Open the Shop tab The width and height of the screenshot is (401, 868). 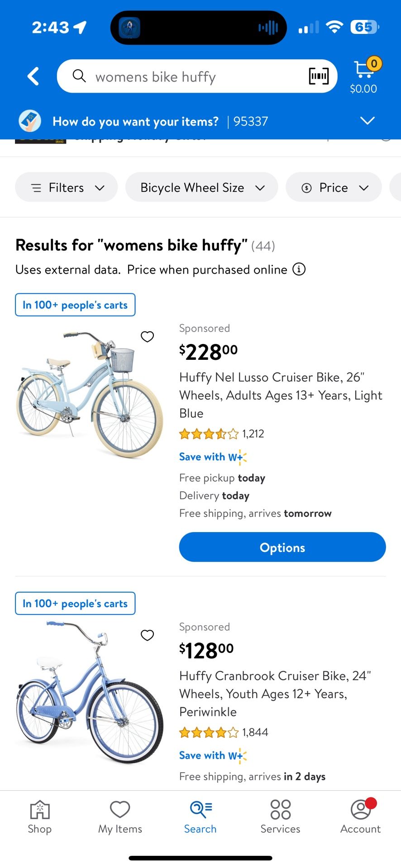tap(40, 816)
